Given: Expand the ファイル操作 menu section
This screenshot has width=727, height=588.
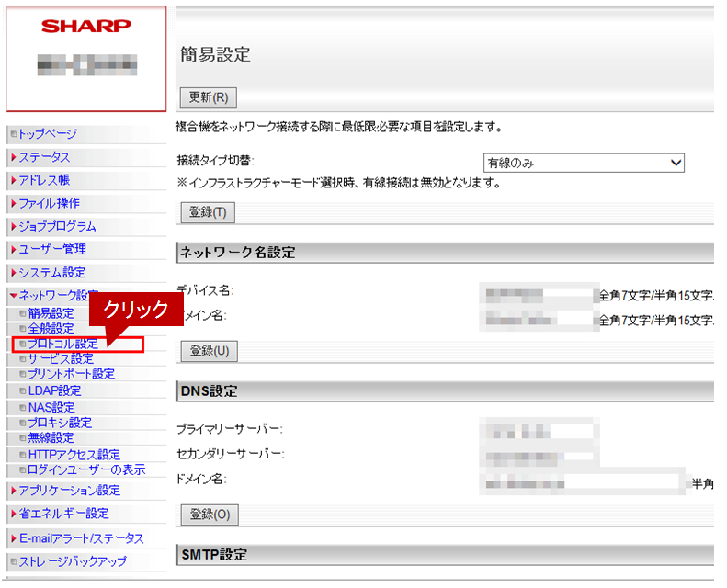Looking at the screenshot, I should pyautogui.click(x=49, y=203).
